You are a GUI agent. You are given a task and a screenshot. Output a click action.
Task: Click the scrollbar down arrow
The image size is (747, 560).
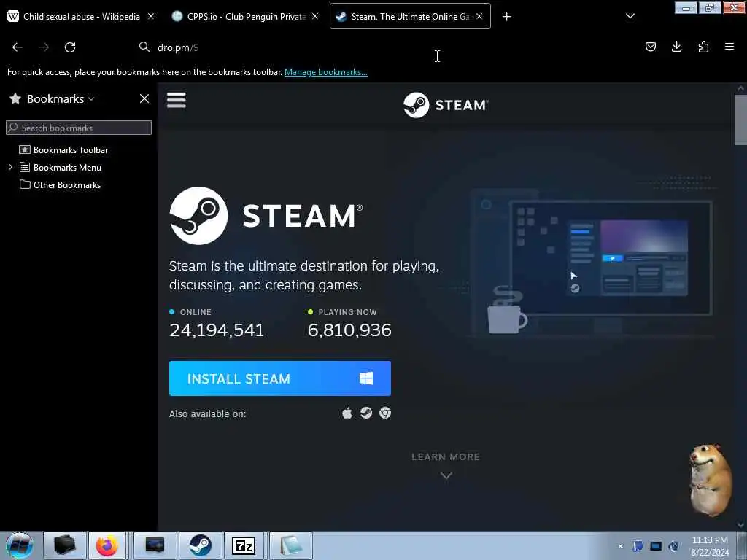[740, 525]
